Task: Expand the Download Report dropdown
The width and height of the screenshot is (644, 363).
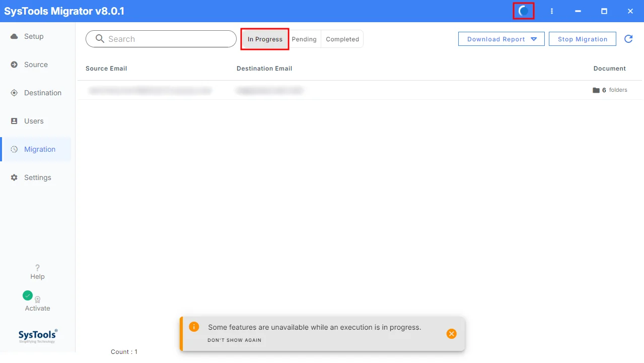Action: 502,39
